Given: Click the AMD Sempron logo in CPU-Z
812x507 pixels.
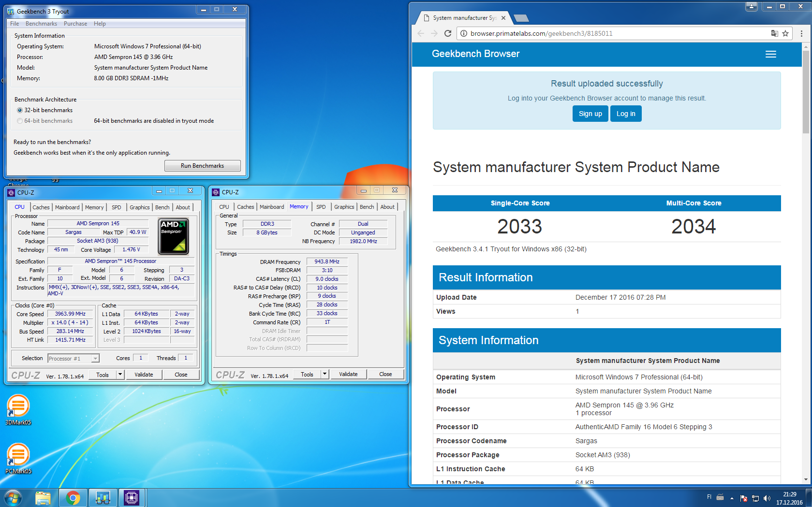Looking at the screenshot, I should pyautogui.click(x=173, y=236).
